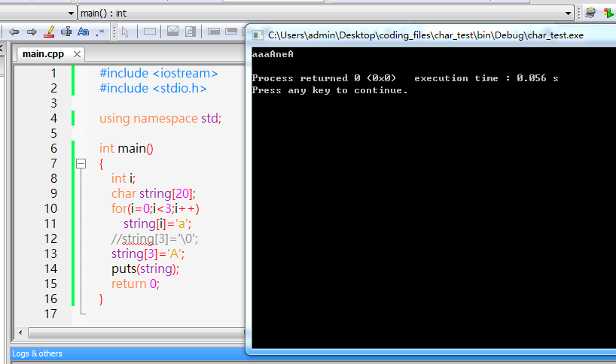
Task: Click the first gray block toolbar icon
Action: (x=214, y=32)
